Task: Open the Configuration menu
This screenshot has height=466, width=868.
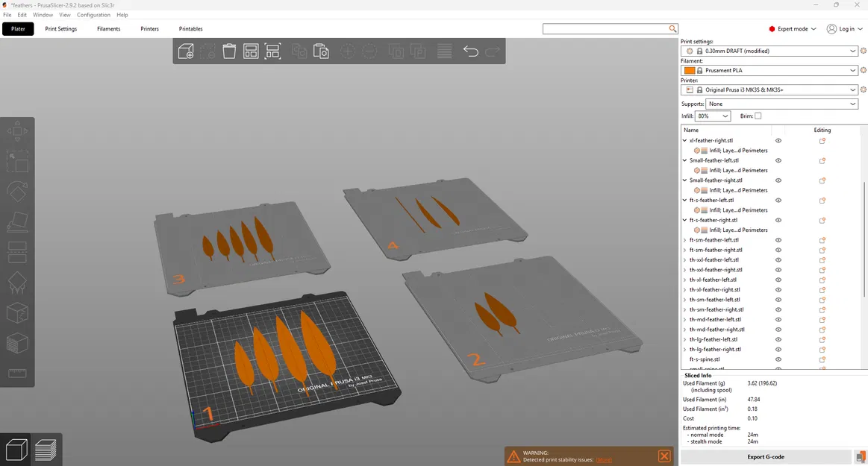Action: click(x=93, y=15)
